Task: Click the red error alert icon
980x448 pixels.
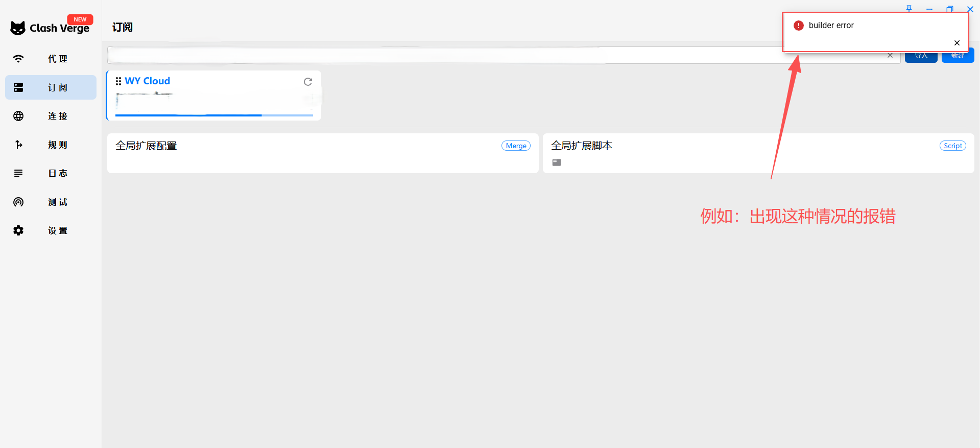Action: point(799,26)
